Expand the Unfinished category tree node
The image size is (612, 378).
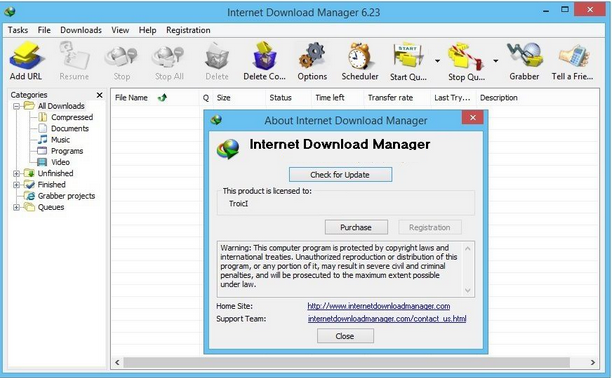(x=16, y=173)
